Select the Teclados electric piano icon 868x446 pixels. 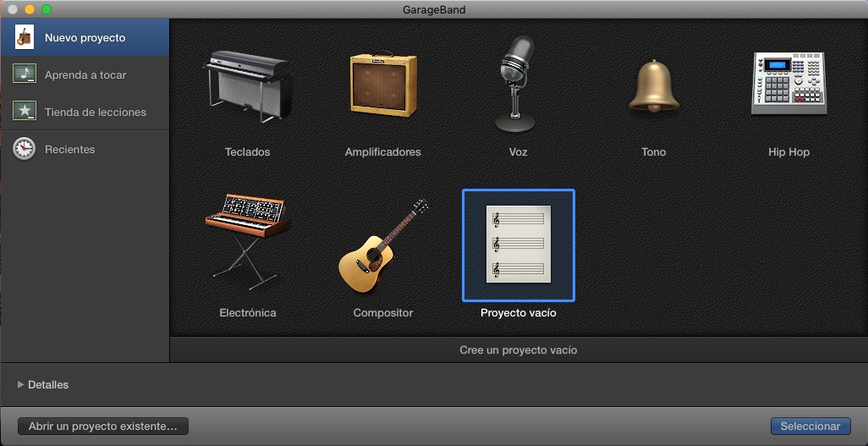click(x=248, y=85)
